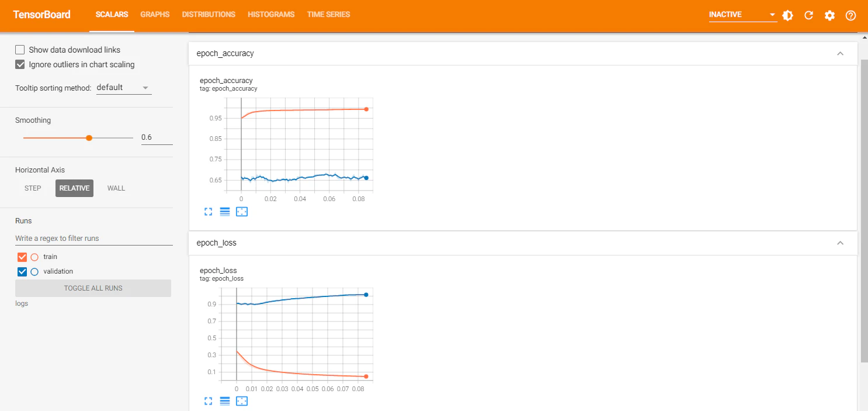
Task: Click the TOGGLE ALL RUNS button
Action: [93, 288]
